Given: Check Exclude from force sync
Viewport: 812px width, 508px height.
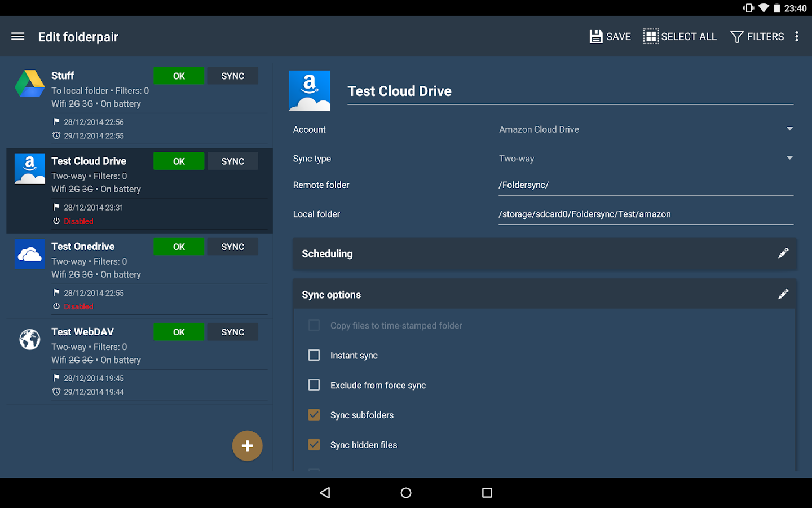Looking at the screenshot, I should click(314, 384).
